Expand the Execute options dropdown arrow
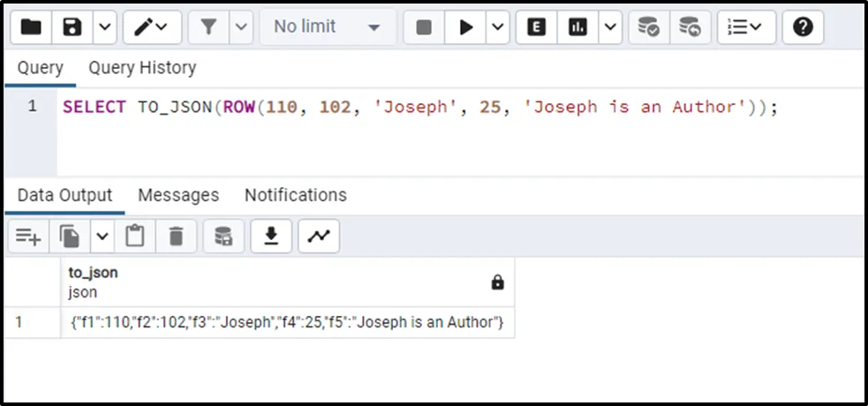 pos(499,27)
